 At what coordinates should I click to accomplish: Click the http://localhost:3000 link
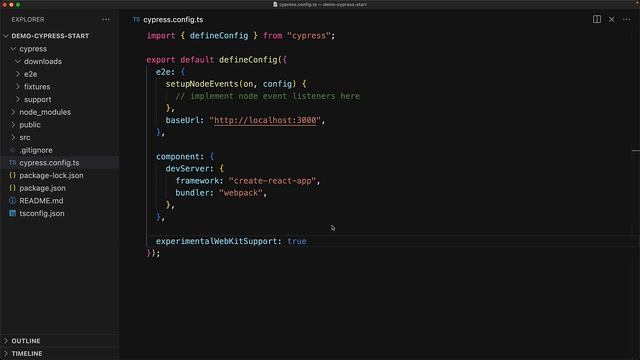click(265, 120)
